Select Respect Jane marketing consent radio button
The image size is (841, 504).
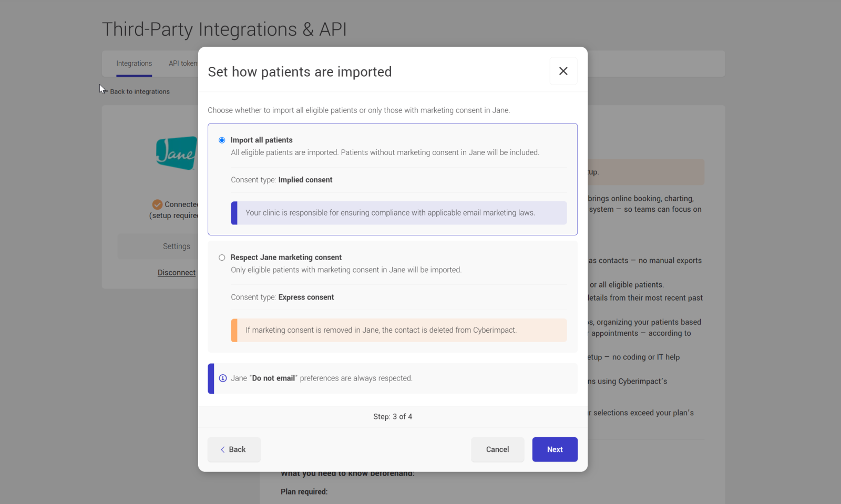(222, 258)
